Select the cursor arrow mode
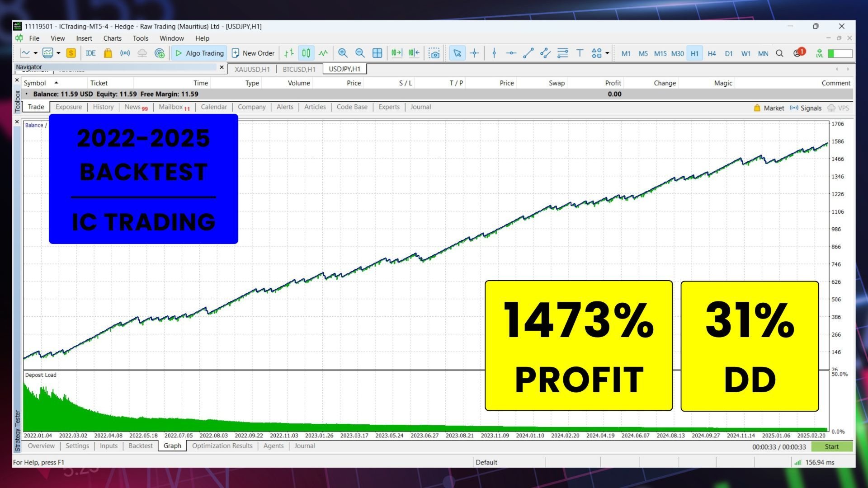Screen dimensions: 868x488 click(457, 53)
